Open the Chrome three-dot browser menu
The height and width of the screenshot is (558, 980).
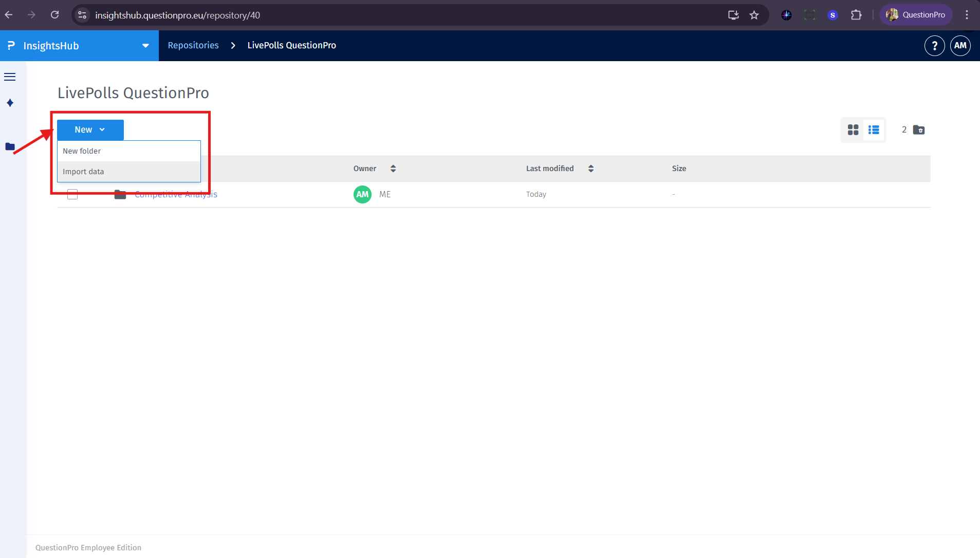(967, 15)
